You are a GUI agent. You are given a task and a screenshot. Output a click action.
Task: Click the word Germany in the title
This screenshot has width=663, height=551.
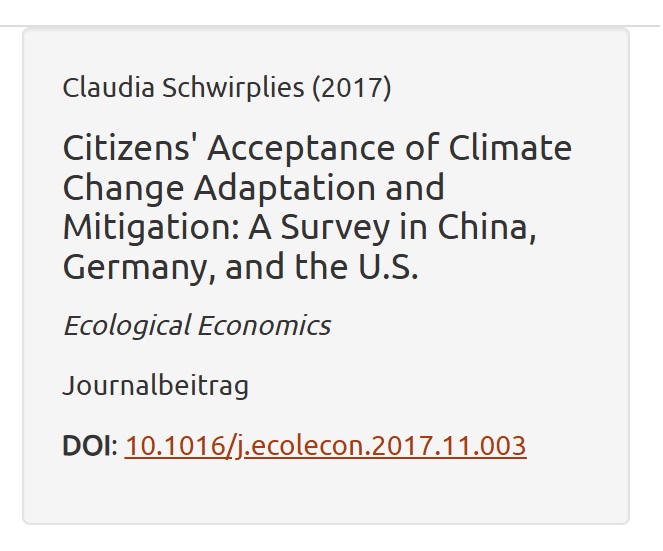point(139,268)
